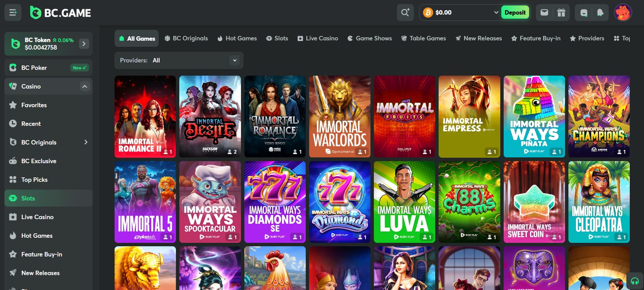Click the Bitcoin currency icon
Image resolution: width=644 pixels, height=290 pixels.
click(x=428, y=13)
